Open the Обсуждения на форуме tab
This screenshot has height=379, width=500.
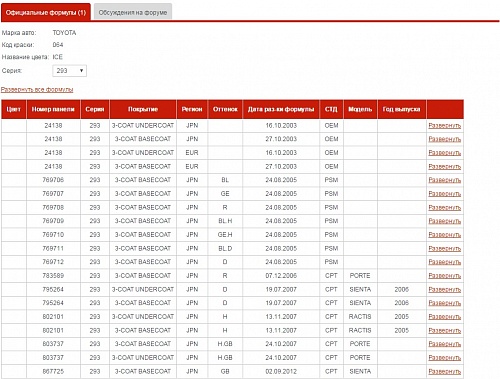click(133, 12)
